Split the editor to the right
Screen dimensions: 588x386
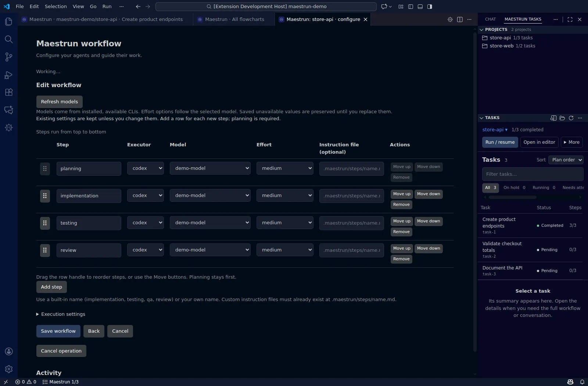(460, 19)
